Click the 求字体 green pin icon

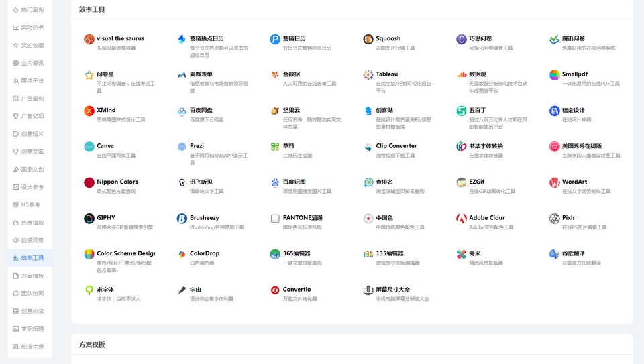pos(89,290)
